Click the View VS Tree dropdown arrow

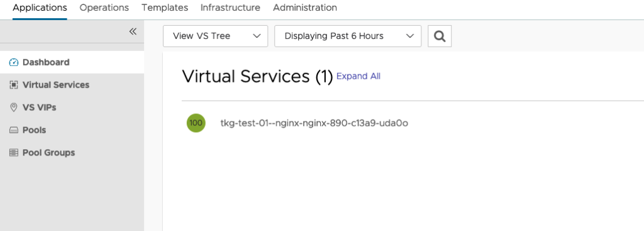257,36
